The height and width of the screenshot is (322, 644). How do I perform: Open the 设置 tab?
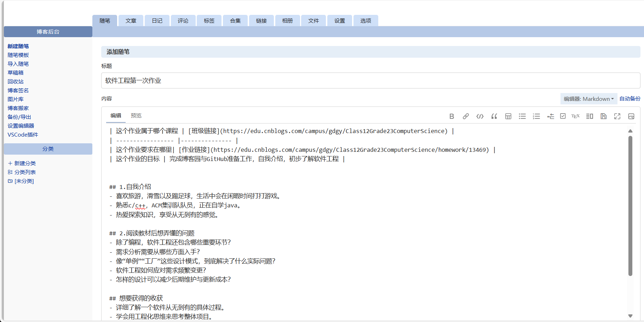tap(339, 21)
